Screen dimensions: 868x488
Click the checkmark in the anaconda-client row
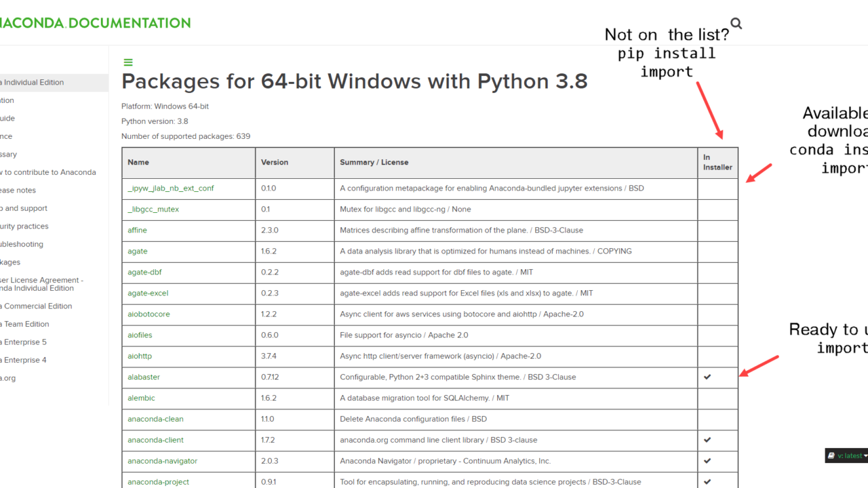tap(707, 440)
